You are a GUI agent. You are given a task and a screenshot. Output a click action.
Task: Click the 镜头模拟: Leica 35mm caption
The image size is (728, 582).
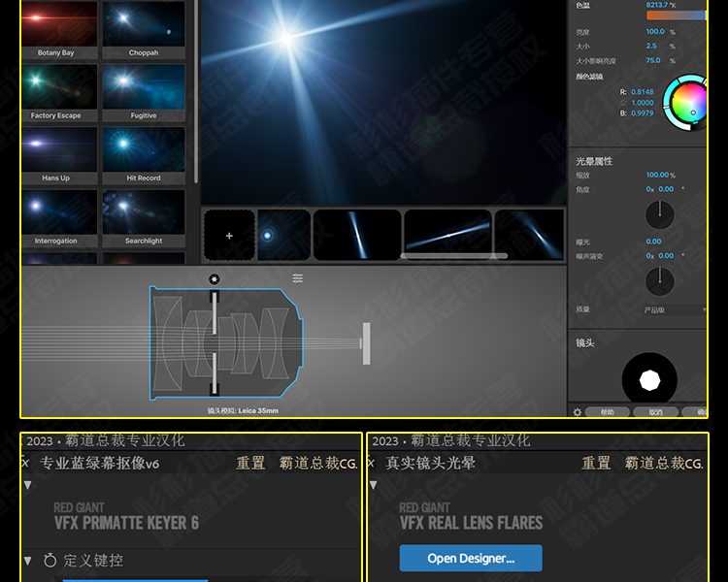point(243,410)
